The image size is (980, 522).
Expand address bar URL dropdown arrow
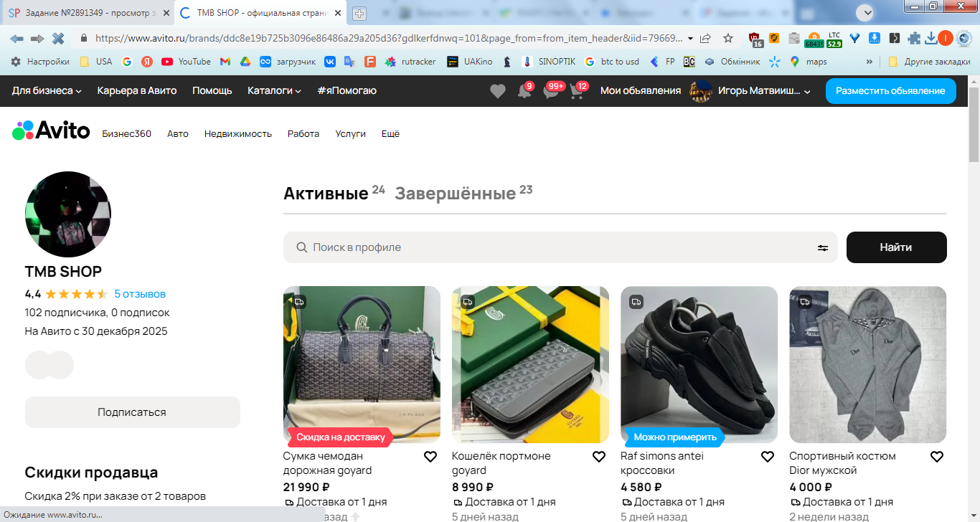(x=690, y=38)
